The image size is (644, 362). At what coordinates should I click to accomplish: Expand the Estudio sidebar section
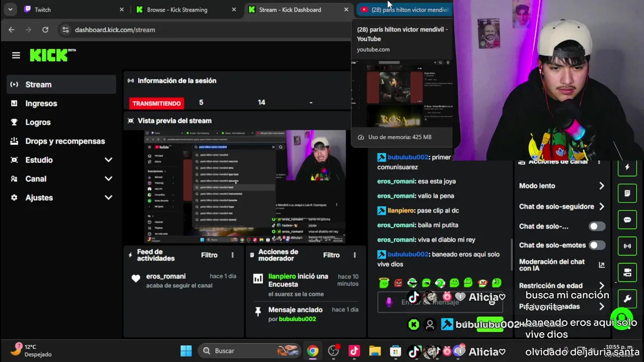point(108,160)
